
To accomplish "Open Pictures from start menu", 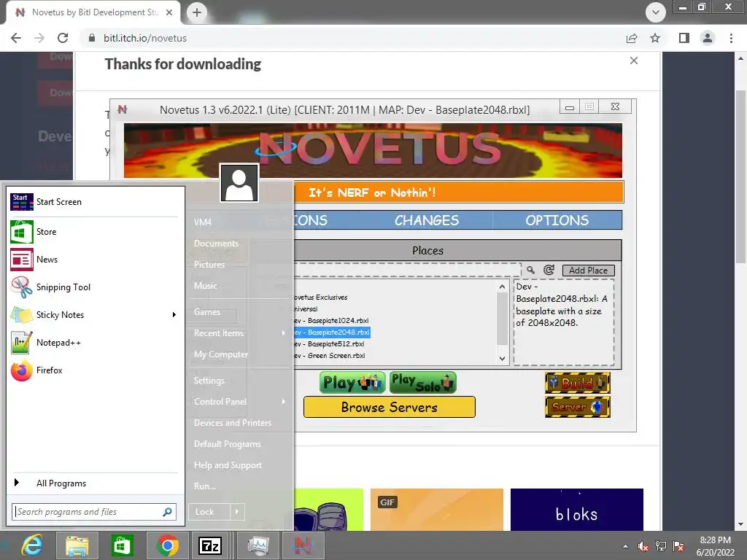I will (x=209, y=264).
